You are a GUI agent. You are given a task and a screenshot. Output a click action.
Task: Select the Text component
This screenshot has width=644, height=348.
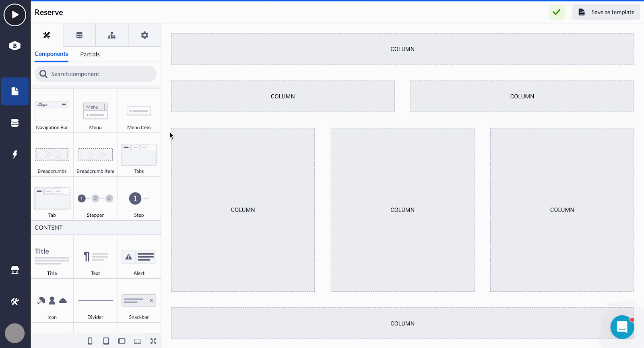pos(95,257)
